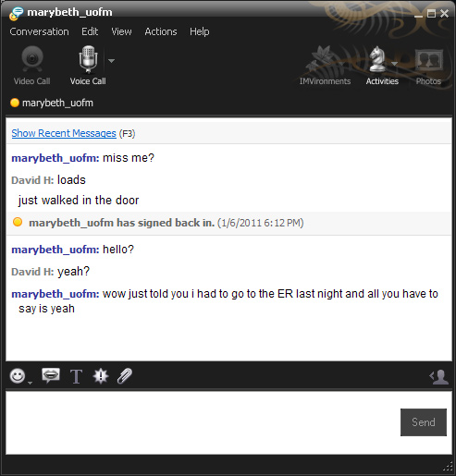Attach a file with paperclip icon

125,376
